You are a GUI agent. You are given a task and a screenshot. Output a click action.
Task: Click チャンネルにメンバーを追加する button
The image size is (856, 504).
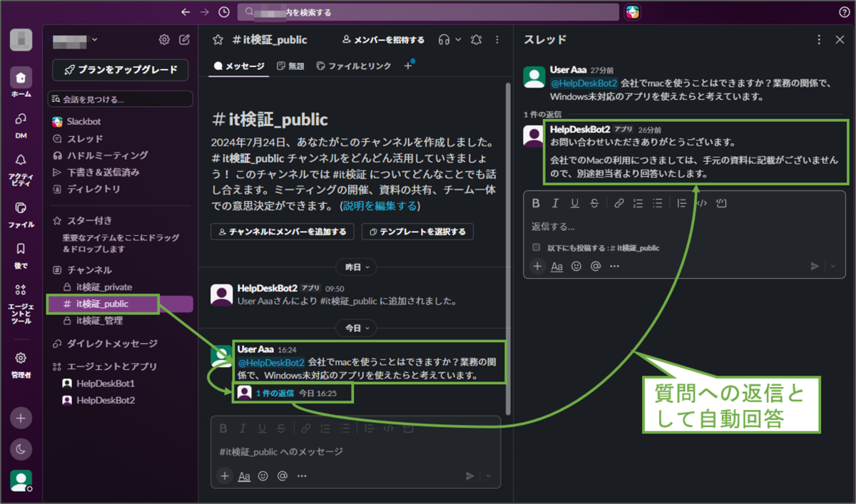(x=282, y=232)
